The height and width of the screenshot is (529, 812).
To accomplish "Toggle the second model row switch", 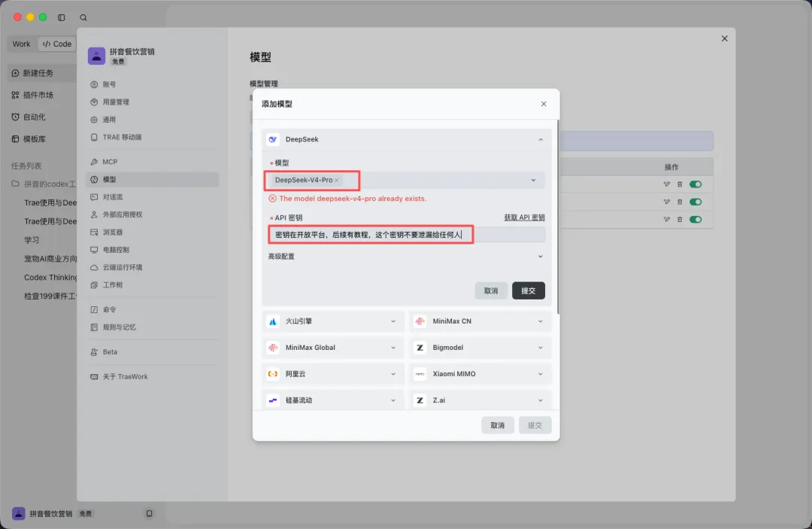I will [x=695, y=202].
